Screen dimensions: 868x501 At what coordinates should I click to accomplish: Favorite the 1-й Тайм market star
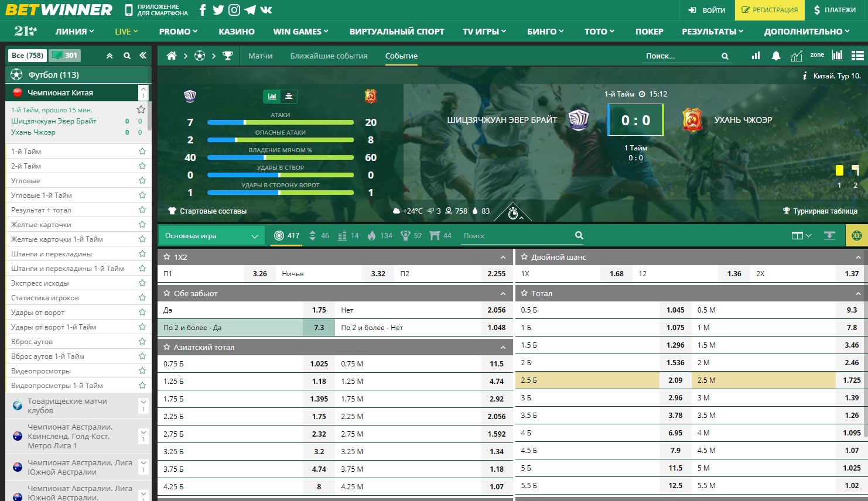[x=142, y=151]
